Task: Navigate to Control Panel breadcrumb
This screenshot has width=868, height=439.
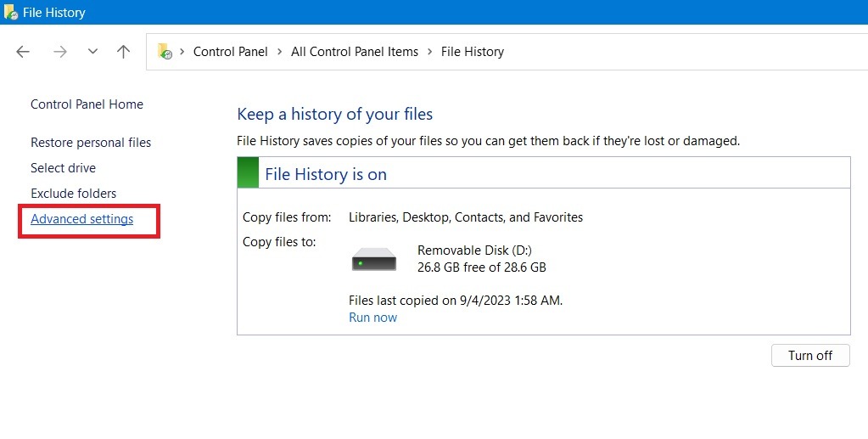Action: click(x=230, y=52)
